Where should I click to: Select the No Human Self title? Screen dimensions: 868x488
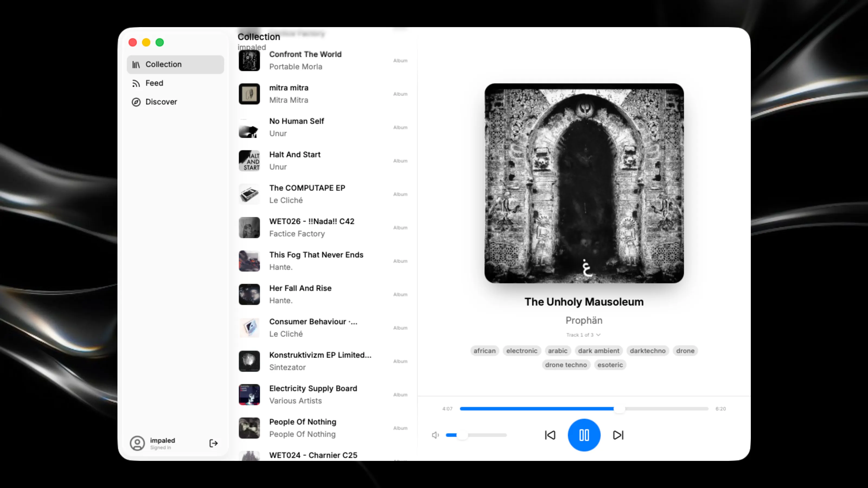point(296,121)
